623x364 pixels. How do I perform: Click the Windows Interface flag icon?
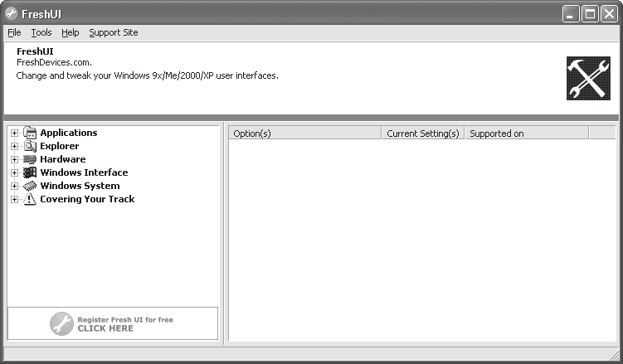pyautogui.click(x=30, y=172)
